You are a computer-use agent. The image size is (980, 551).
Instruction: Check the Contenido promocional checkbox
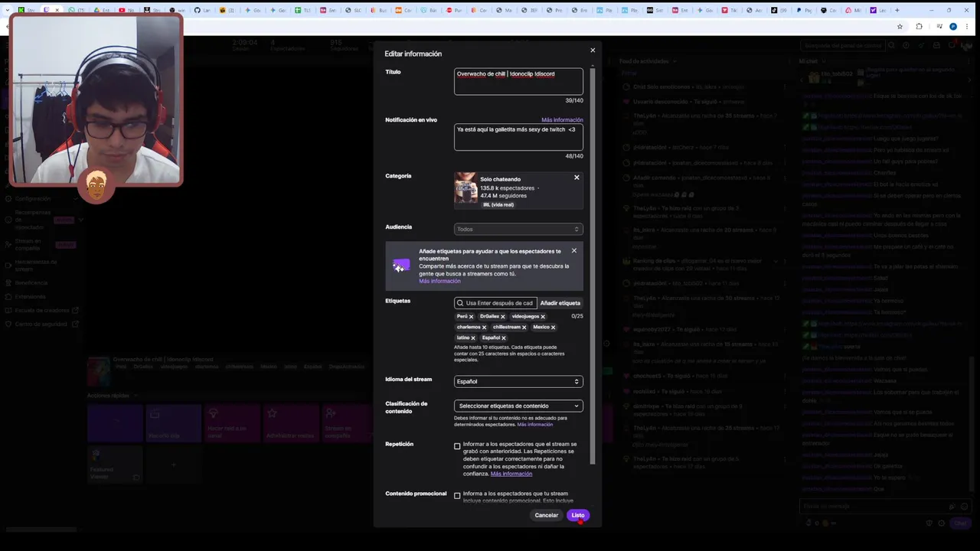coord(457,496)
